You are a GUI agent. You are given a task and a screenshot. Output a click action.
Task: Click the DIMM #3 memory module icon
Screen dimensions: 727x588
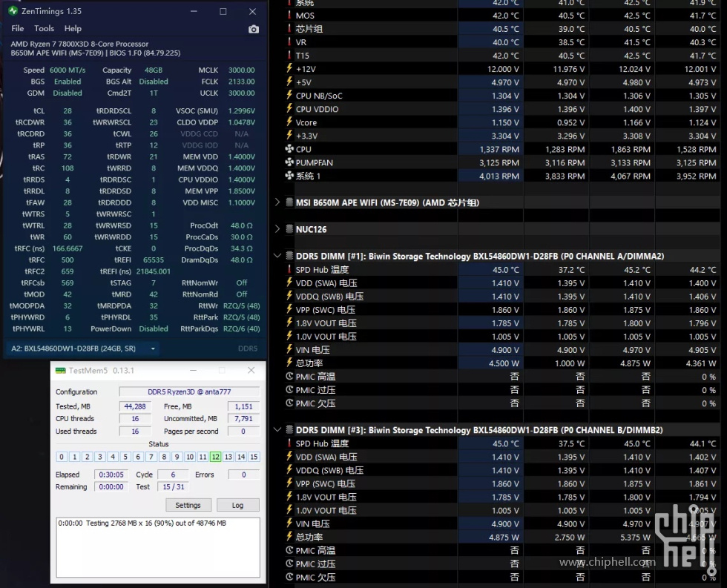[x=289, y=429]
